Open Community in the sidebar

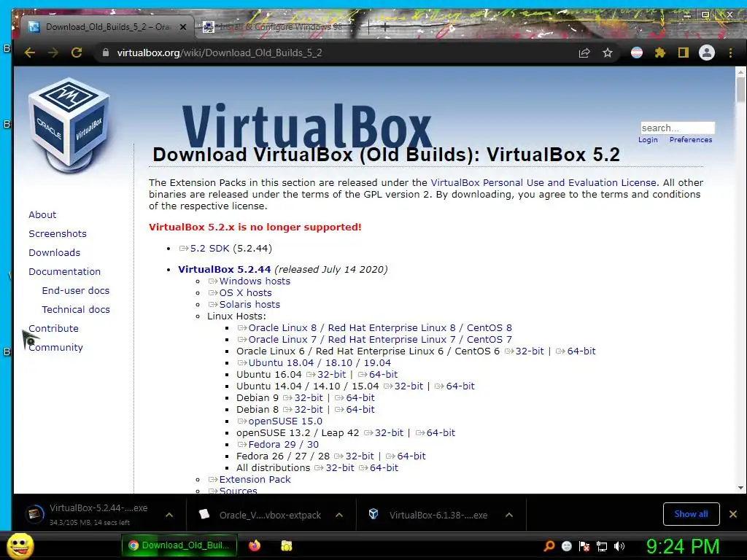point(55,348)
